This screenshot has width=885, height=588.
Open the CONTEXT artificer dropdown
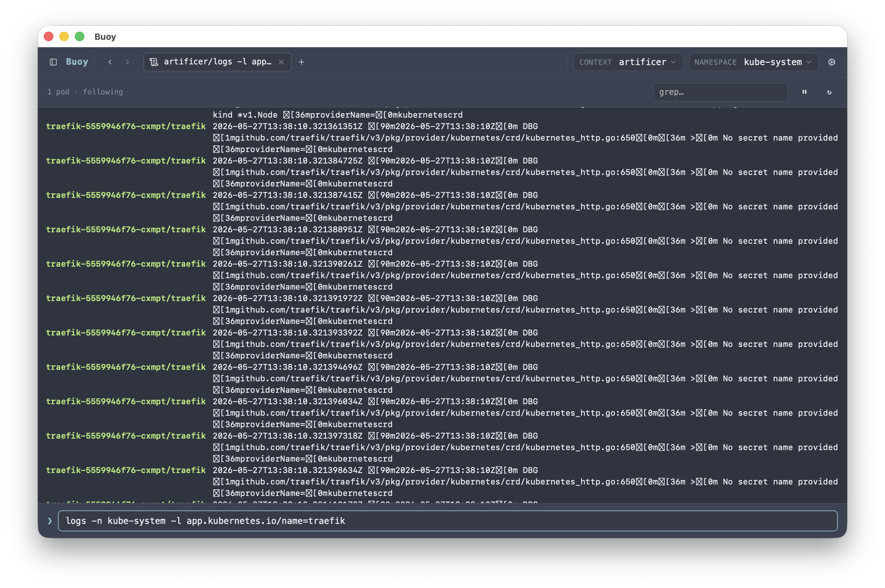click(x=628, y=62)
